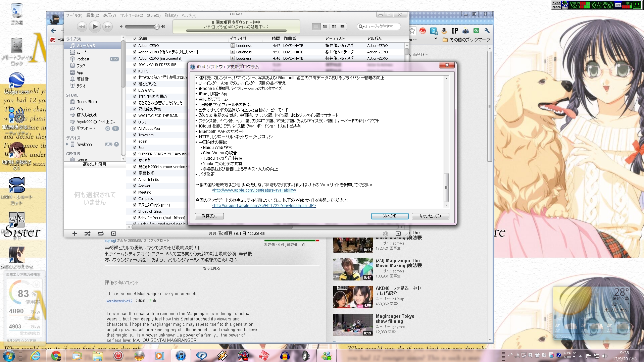Click the add playlist plus button
This screenshot has width=644, height=362.
click(x=75, y=234)
